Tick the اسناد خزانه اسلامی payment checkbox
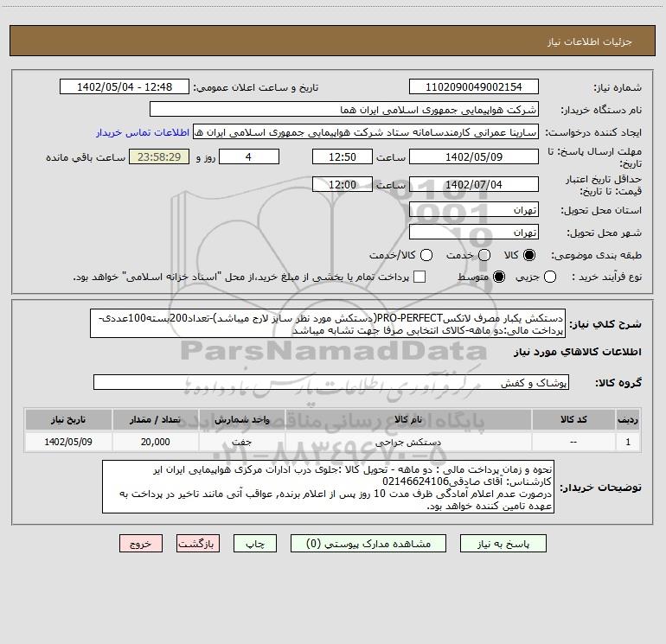The height and width of the screenshot is (644, 666). point(419,277)
